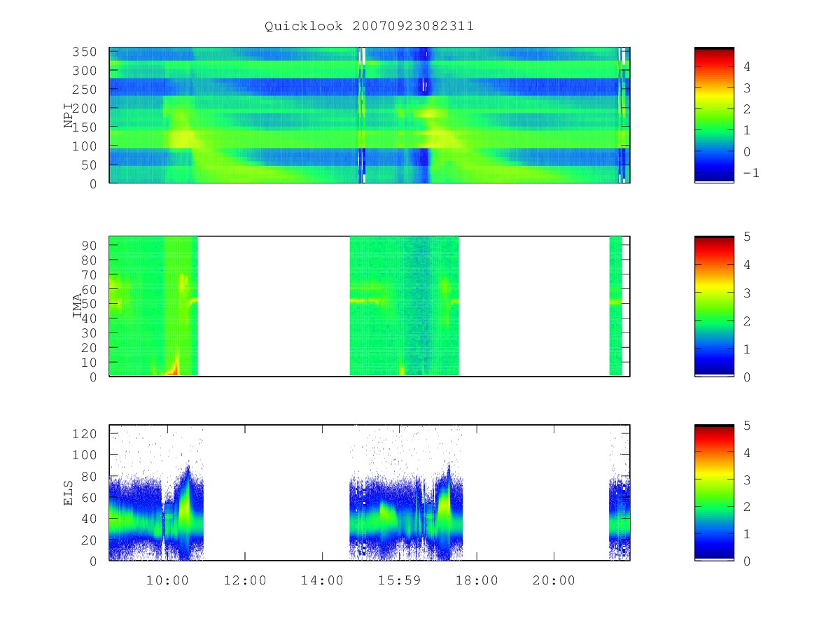Click the first IMA data segment near 10:00
The width and height of the screenshot is (840, 630).
pos(153,306)
